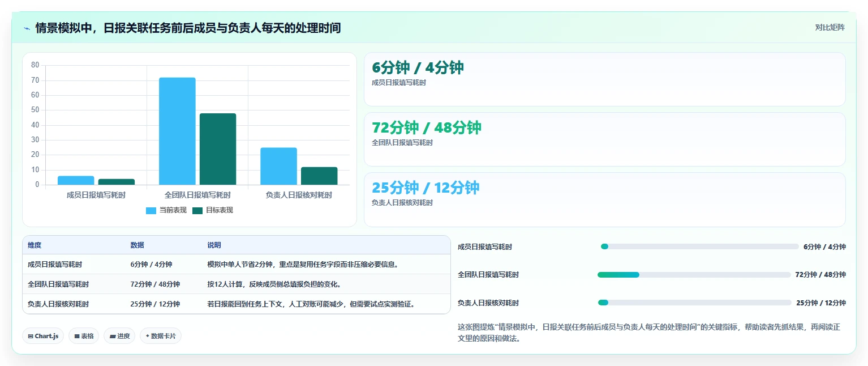Click the note 若日报能回到任务上下文… in the table
This screenshot has height=366, width=868.
(x=313, y=304)
